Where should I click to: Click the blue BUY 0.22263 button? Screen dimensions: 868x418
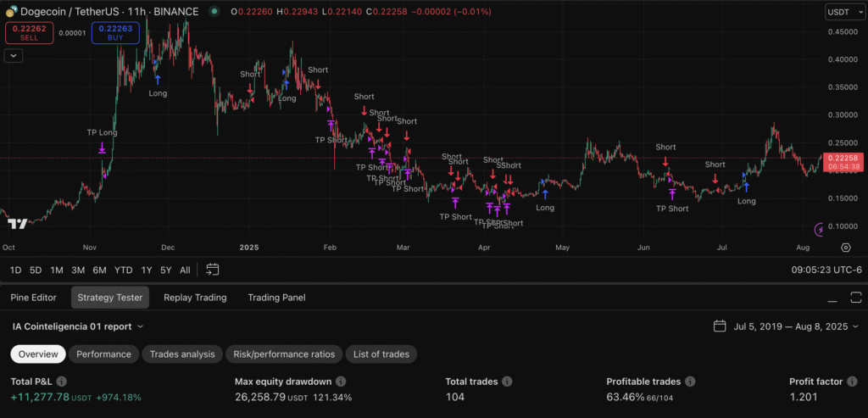(115, 33)
